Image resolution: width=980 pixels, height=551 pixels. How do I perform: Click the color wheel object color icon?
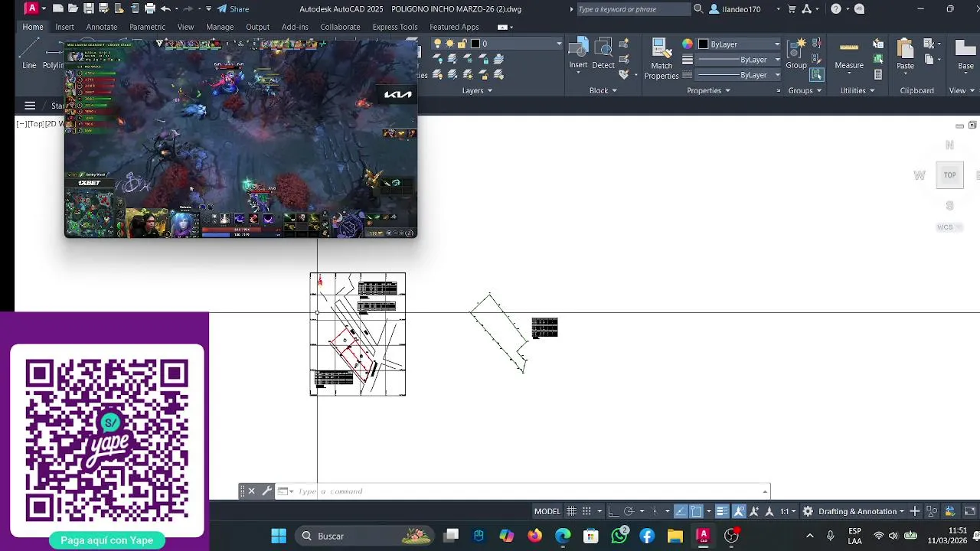pyautogui.click(x=688, y=44)
